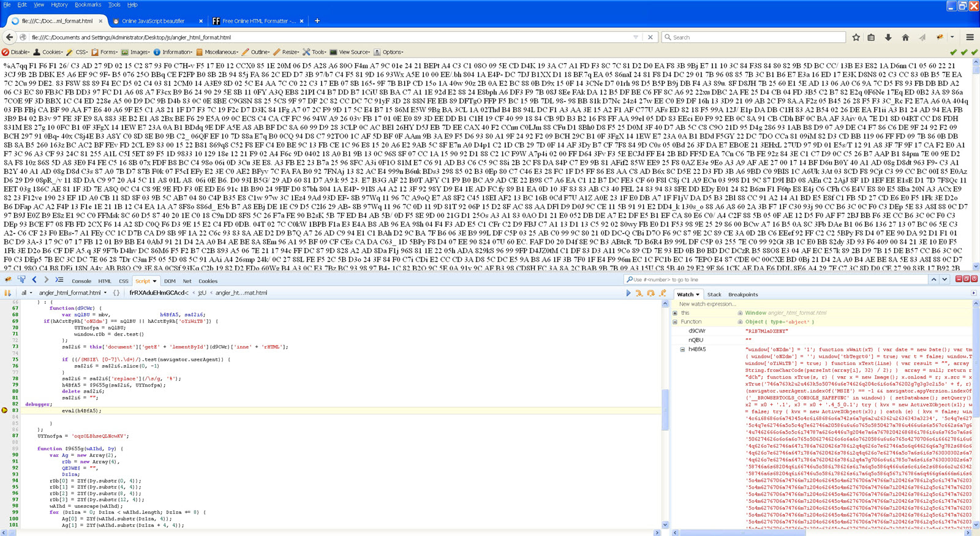
Task: Open the Tools menu in menu bar
Action: 115,5
